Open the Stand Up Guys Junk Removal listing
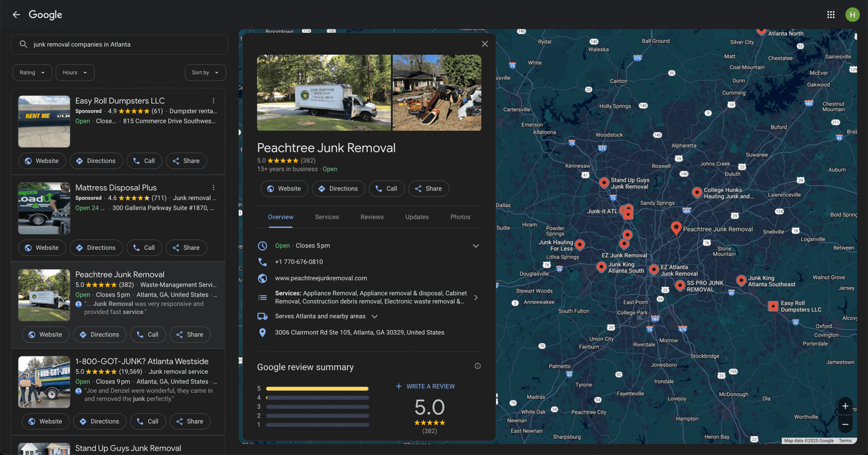 pyautogui.click(x=128, y=448)
